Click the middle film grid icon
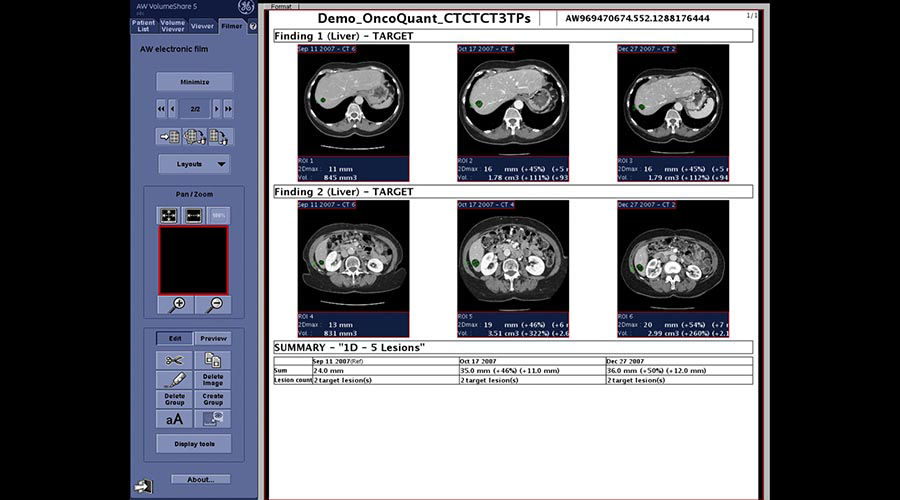The height and width of the screenshot is (500, 900). tap(195, 137)
